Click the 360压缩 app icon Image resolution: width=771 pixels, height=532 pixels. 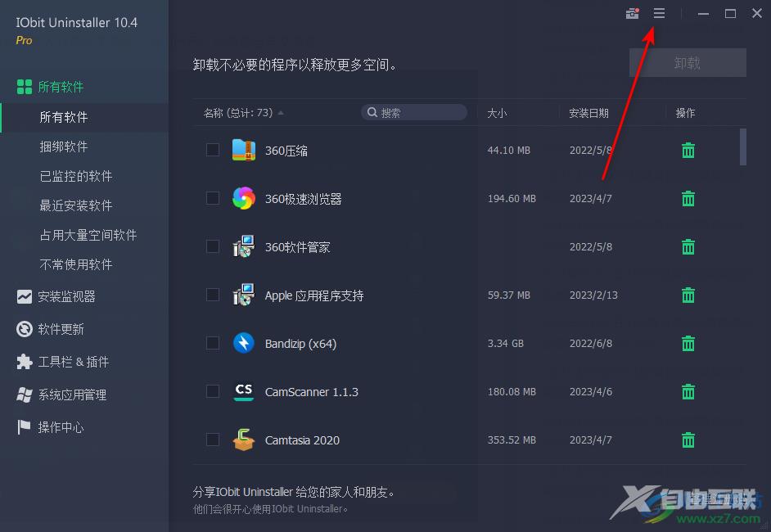point(243,150)
